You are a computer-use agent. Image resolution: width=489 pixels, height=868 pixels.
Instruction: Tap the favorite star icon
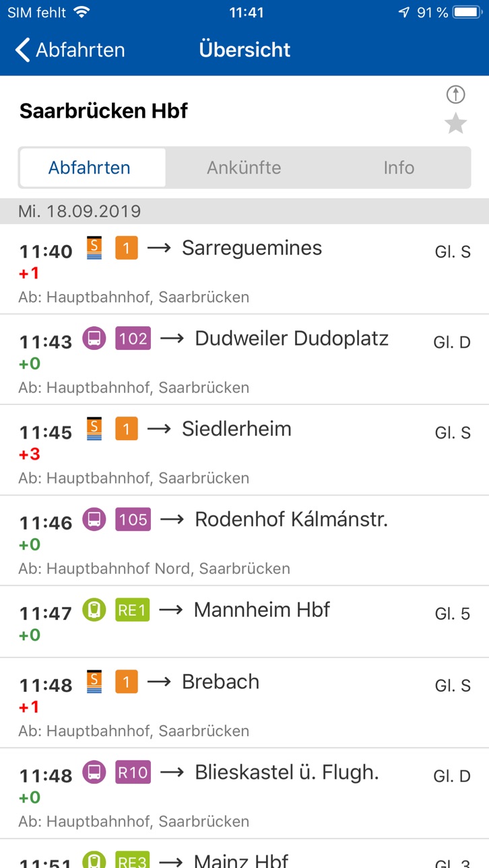456,124
